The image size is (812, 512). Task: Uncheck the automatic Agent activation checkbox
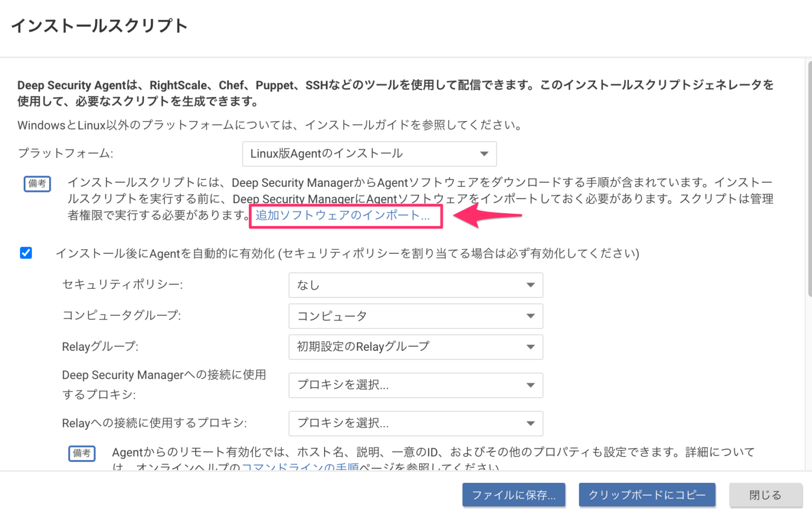(26, 253)
